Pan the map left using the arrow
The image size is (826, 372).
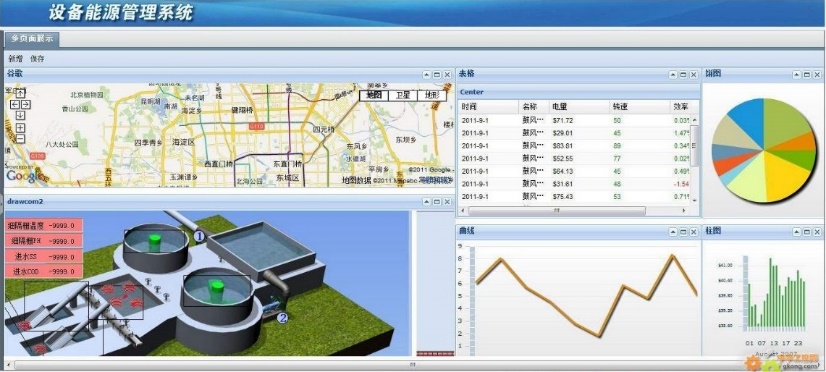click(x=15, y=104)
